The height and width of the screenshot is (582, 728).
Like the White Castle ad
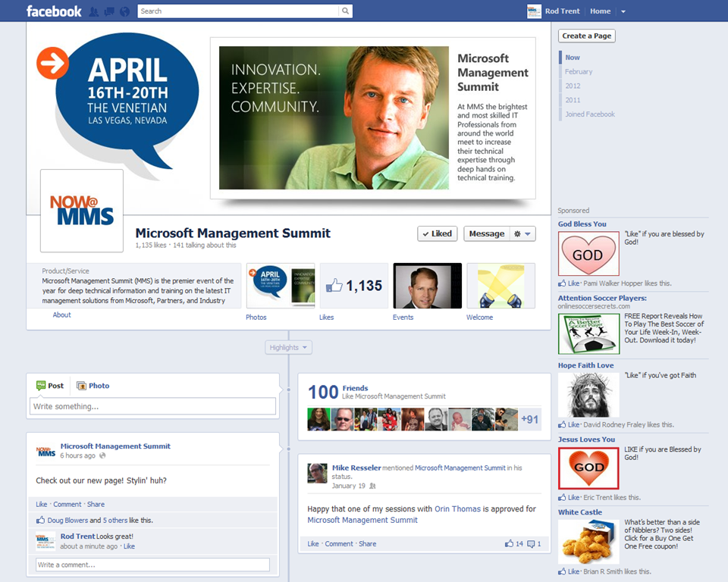574,572
